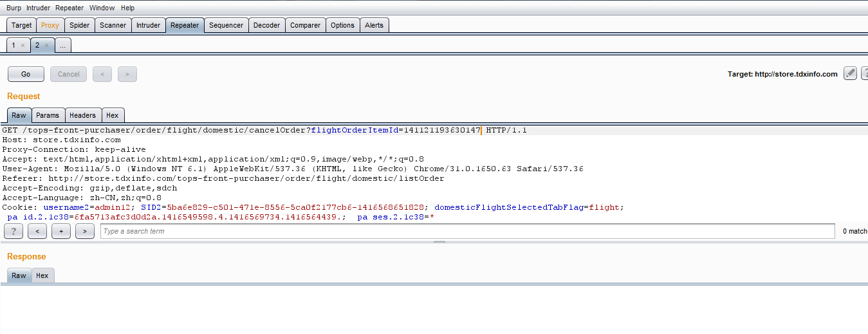Click the Cancel button
The height and width of the screenshot is (334, 868).
pyautogui.click(x=68, y=74)
